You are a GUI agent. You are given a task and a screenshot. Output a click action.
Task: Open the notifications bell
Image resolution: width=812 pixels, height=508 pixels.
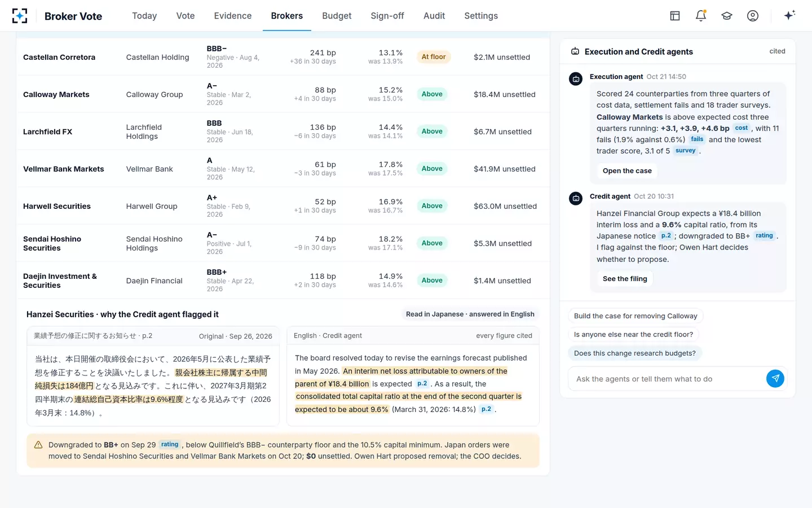[x=701, y=16]
